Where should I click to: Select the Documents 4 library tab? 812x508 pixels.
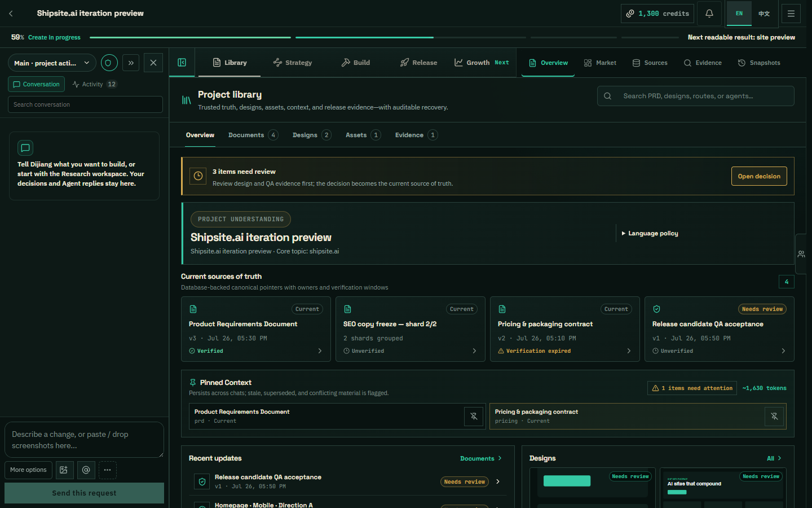coord(253,135)
